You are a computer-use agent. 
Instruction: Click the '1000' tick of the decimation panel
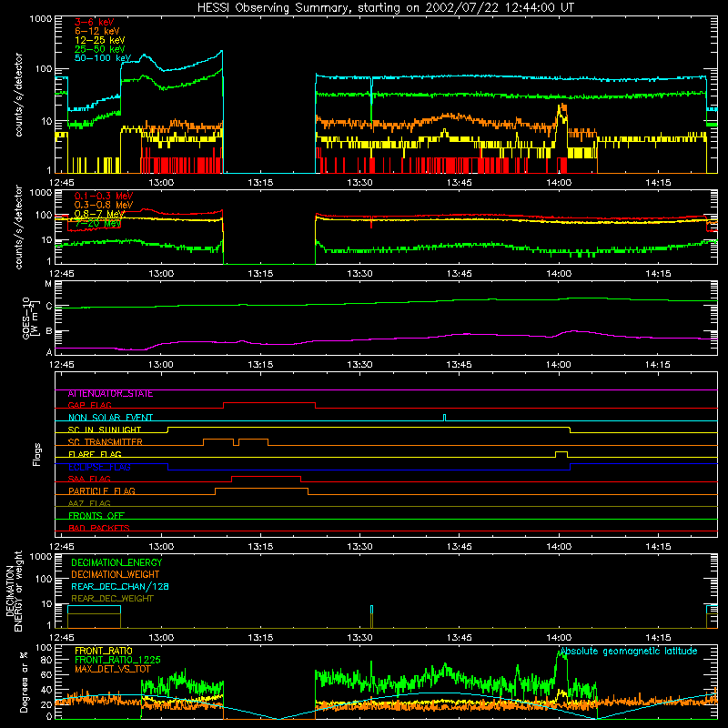coord(41,556)
